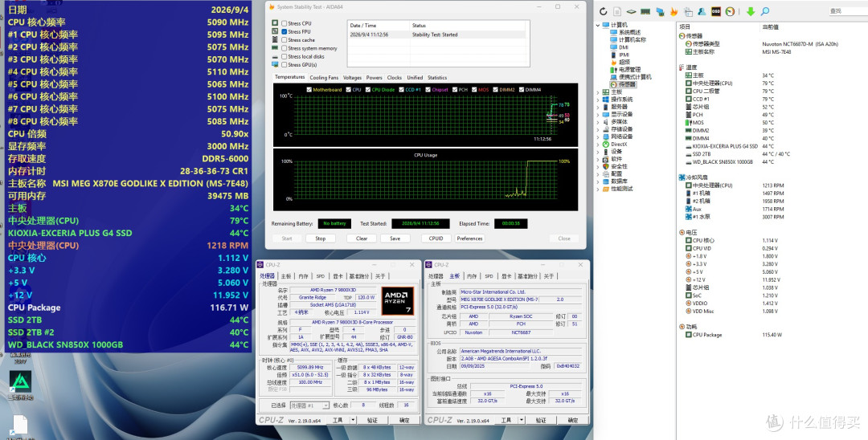Click the magnifier search toolbar icon
The height and width of the screenshot is (440, 868).
point(765,11)
